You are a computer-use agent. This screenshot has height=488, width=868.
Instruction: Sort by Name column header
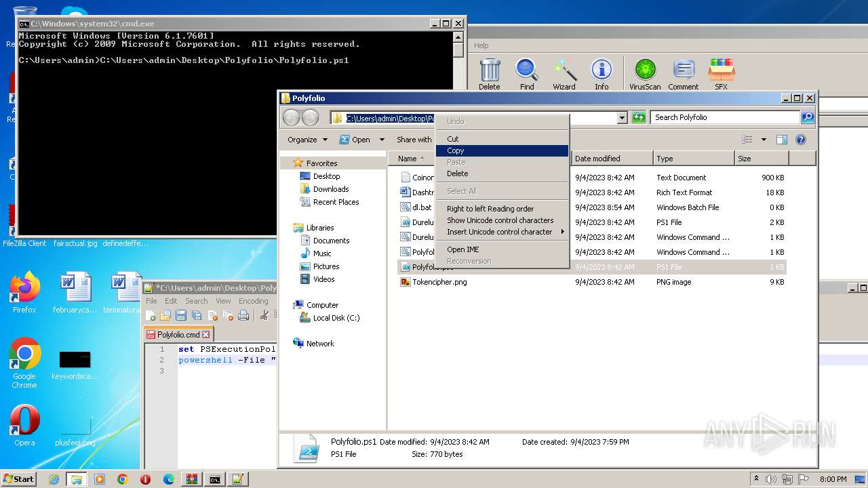click(x=412, y=159)
